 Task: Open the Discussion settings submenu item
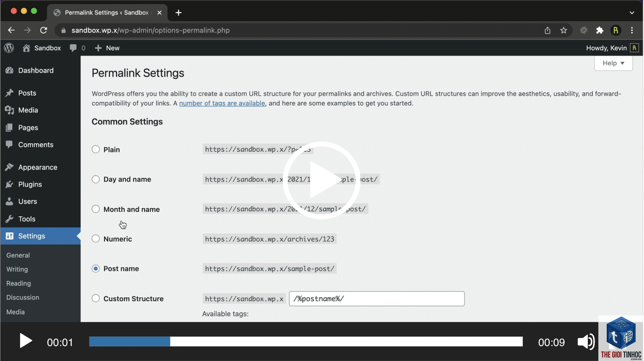pos(23,298)
